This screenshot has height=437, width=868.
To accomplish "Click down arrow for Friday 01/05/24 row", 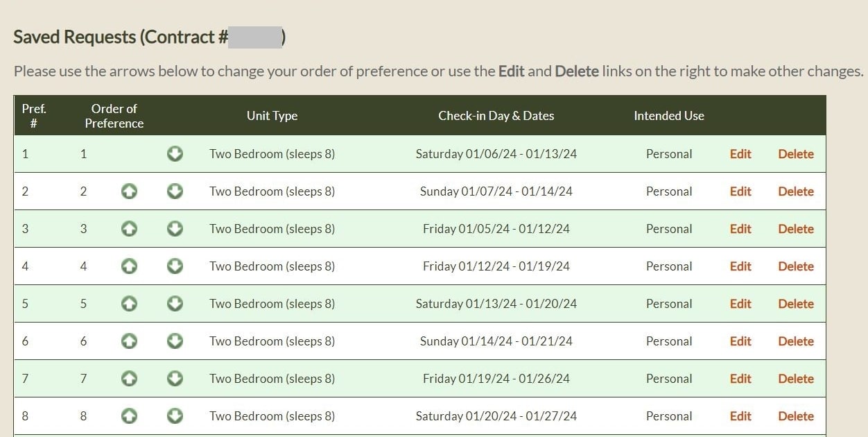I will (175, 229).
